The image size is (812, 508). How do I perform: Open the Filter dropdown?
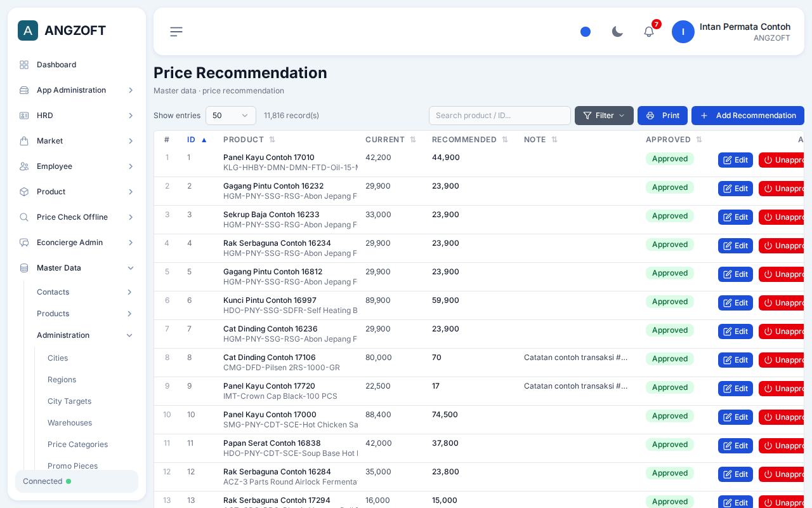tap(604, 116)
